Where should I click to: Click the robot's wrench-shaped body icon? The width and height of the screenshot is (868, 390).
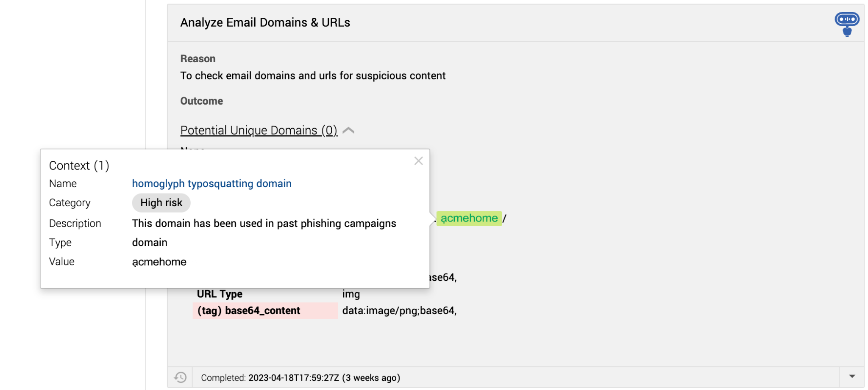pos(847,33)
